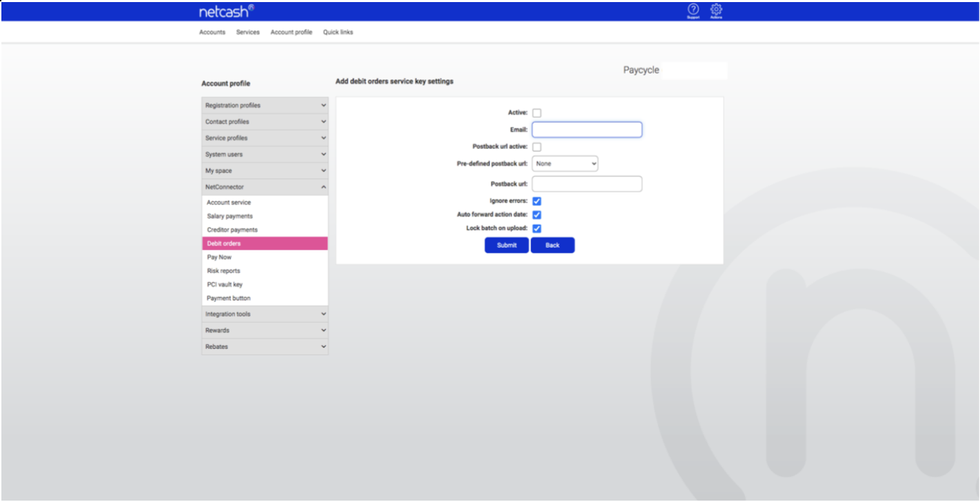
Task: Click the Netcash logo
Action: 226,12
